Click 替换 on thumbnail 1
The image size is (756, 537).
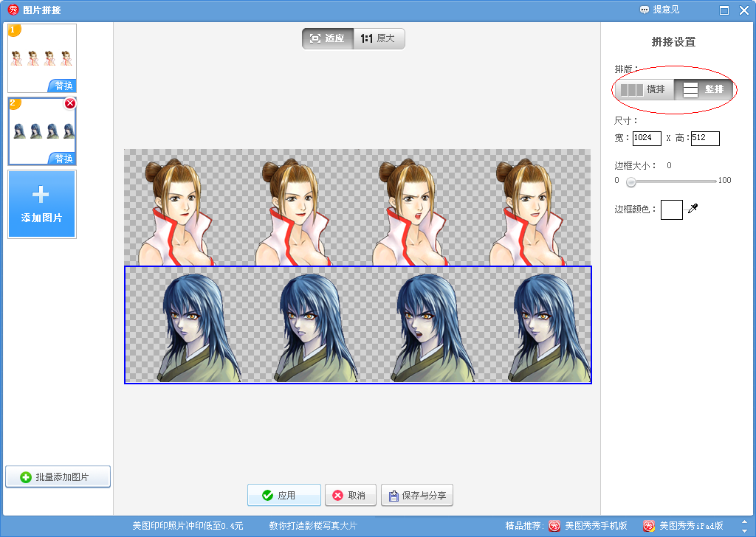[63, 86]
